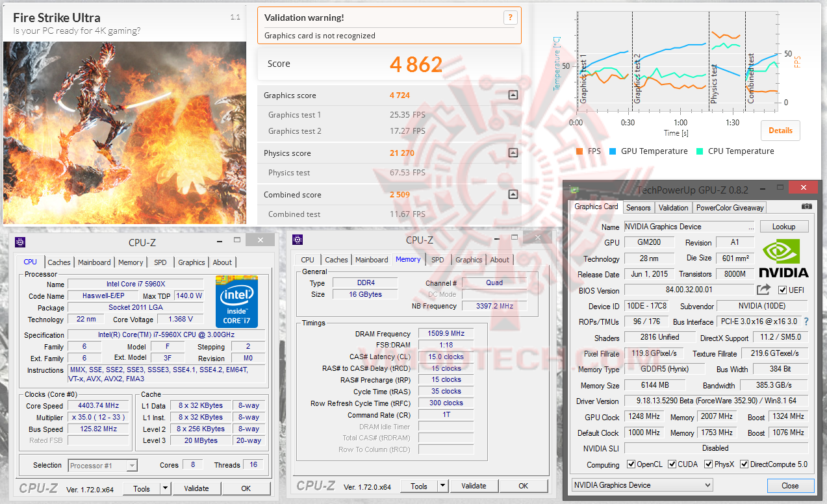The width and height of the screenshot is (827, 504).
Task: Click the overall score 4 862
Action: tap(416, 64)
